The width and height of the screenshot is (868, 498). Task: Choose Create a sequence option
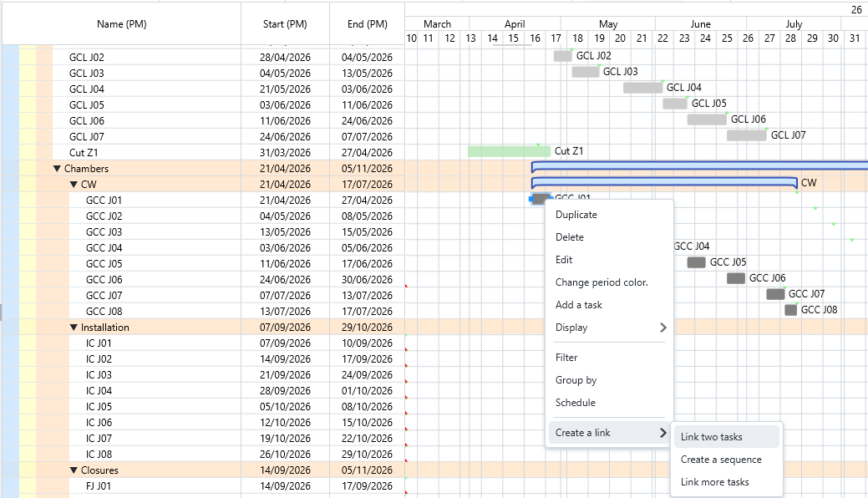tap(721, 460)
